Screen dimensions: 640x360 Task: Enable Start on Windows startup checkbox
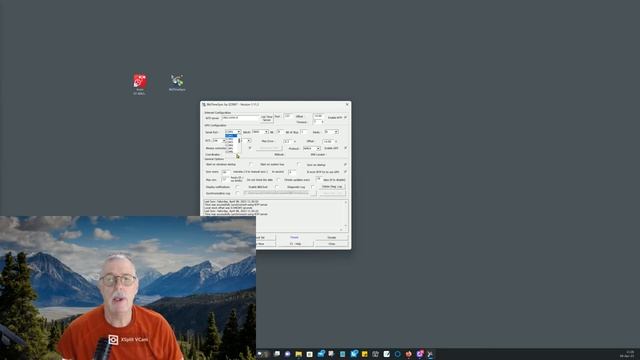(x=251, y=164)
